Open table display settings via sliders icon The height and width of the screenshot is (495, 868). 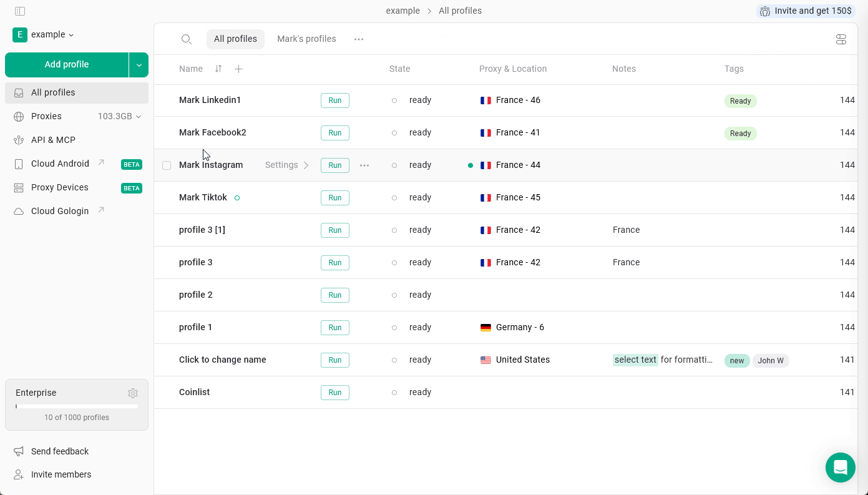click(x=841, y=39)
